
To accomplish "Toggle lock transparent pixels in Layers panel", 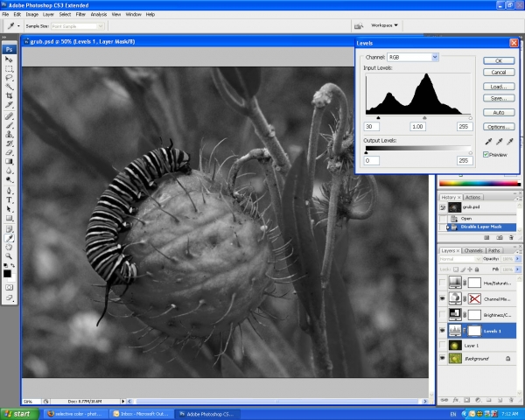I will click(456, 269).
